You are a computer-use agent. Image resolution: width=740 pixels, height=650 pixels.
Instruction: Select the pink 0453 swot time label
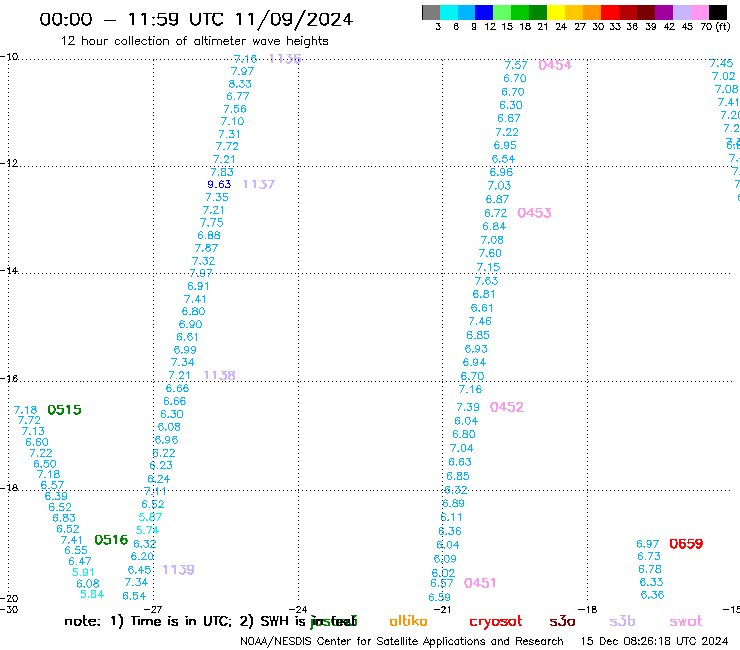coord(534,213)
